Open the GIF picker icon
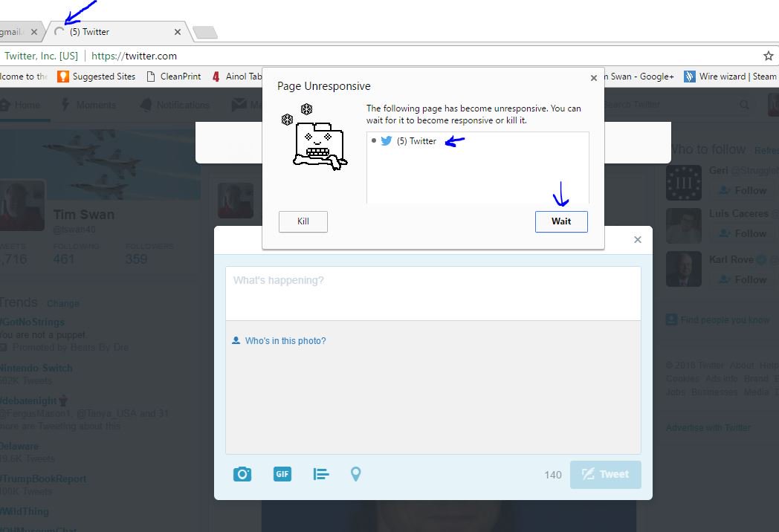Screen dimensions: 779x532 (282, 474)
